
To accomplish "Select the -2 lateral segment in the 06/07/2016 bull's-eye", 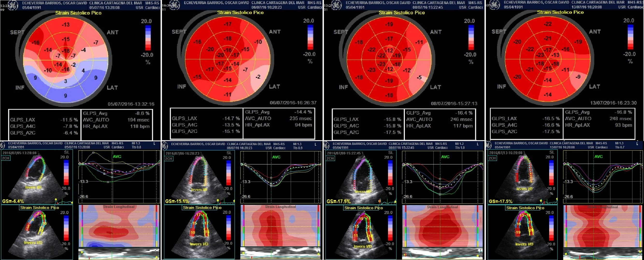I will pos(258,77).
